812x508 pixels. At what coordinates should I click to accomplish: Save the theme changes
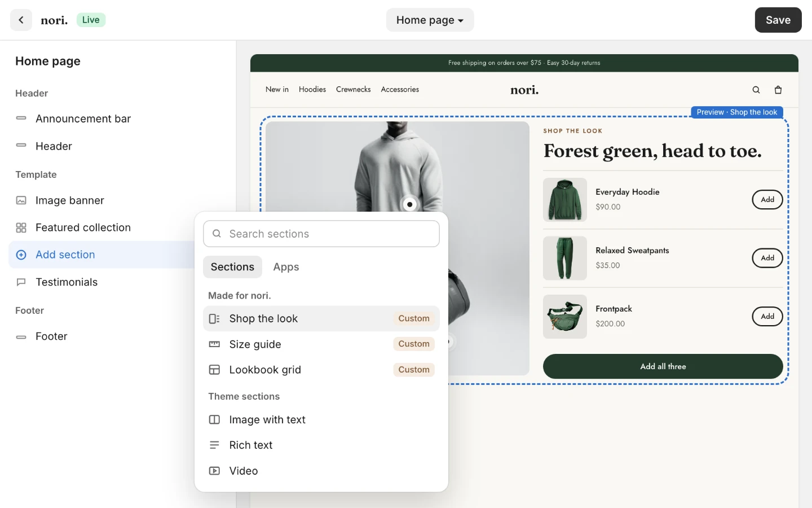click(x=778, y=20)
